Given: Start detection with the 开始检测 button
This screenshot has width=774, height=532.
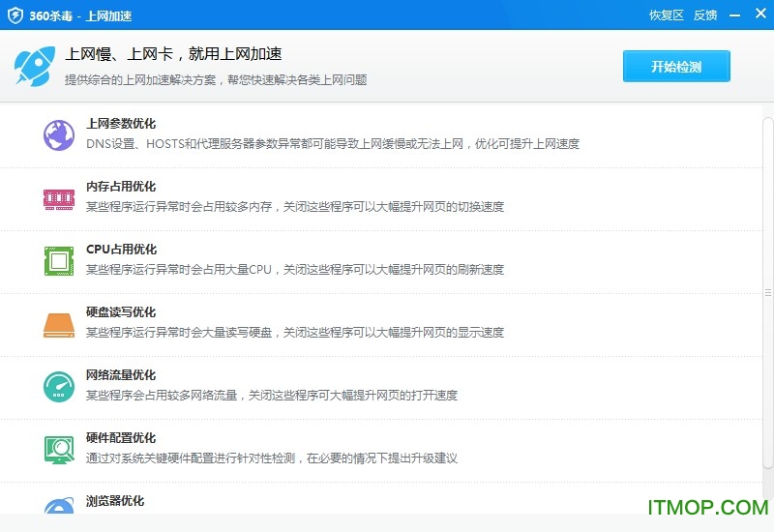Looking at the screenshot, I should pyautogui.click(x=676, y=67).
